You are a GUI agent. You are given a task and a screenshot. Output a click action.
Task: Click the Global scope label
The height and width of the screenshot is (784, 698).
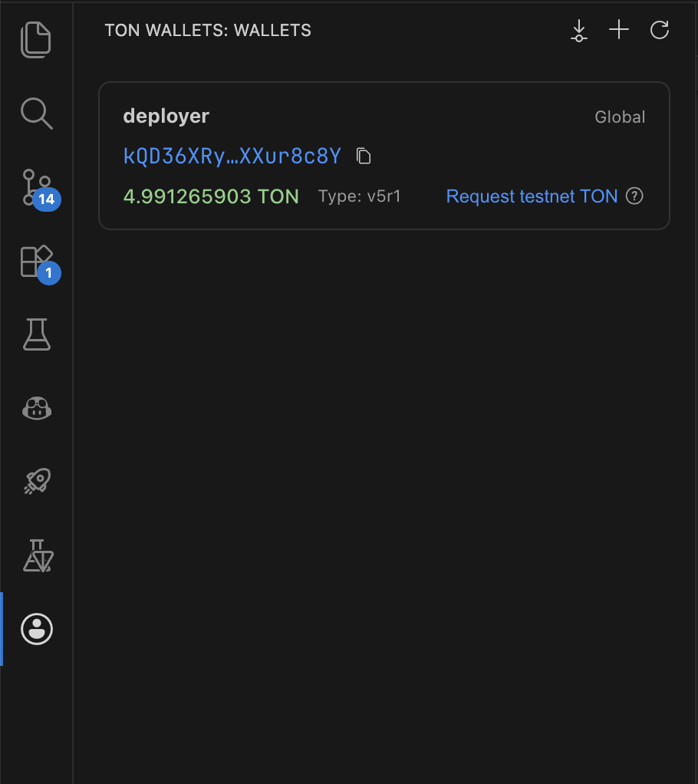pyautogui.click(x=620, y=117)
